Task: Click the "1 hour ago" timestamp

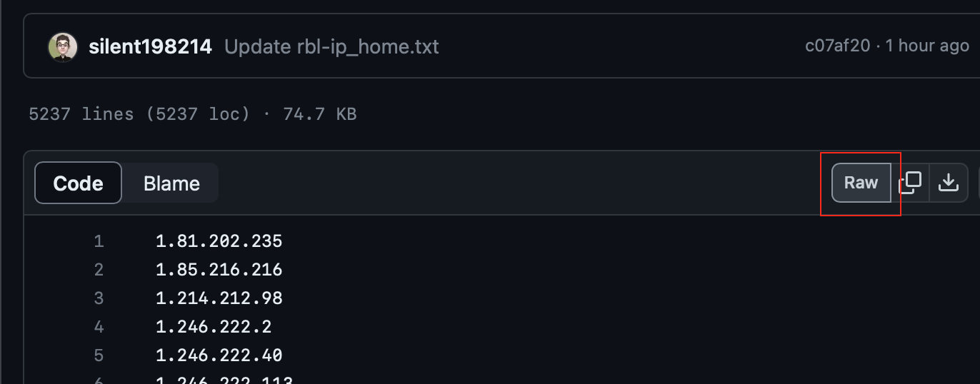Action: click(x=927, y=46)
